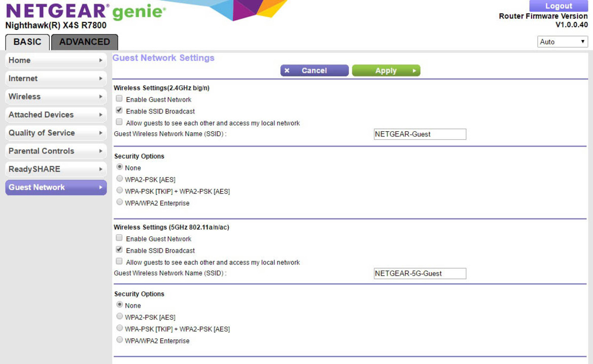Open the Home menu item
Screen dimensions: 593x364
click(56, 60)
